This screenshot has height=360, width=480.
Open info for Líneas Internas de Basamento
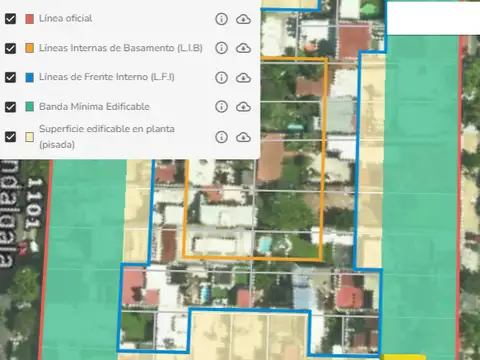click(221, 48)
